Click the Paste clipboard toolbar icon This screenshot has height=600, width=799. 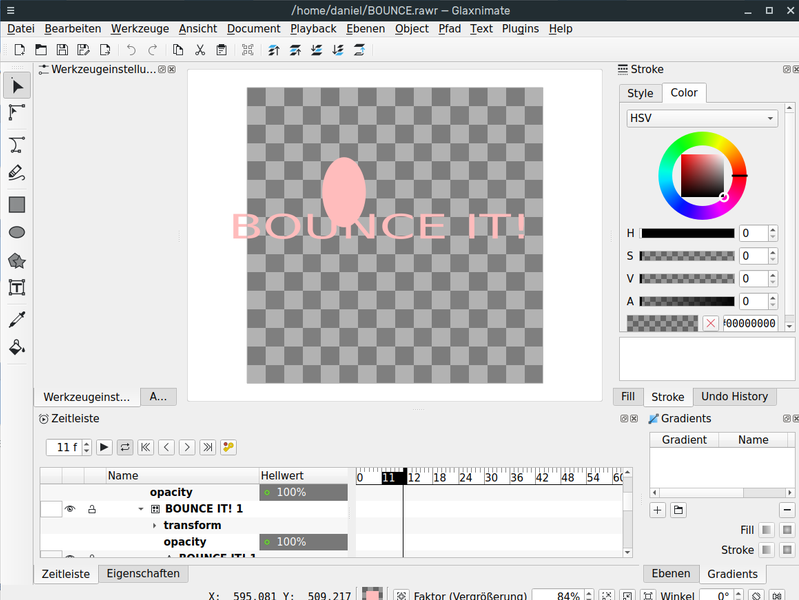click(x=221, y=50)
